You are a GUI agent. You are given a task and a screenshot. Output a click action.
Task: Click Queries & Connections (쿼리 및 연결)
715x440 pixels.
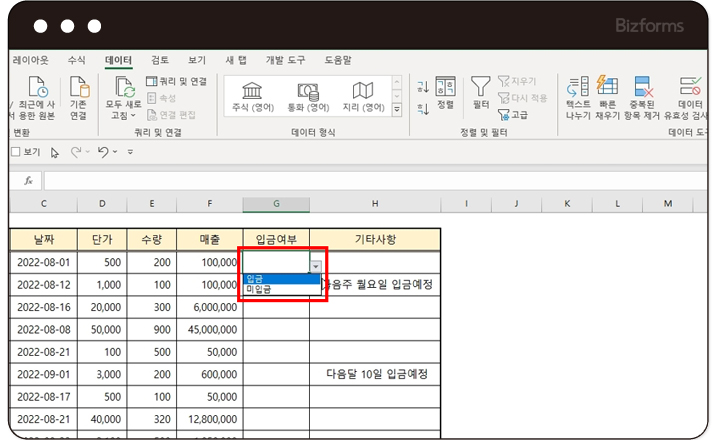coord(177,81)
